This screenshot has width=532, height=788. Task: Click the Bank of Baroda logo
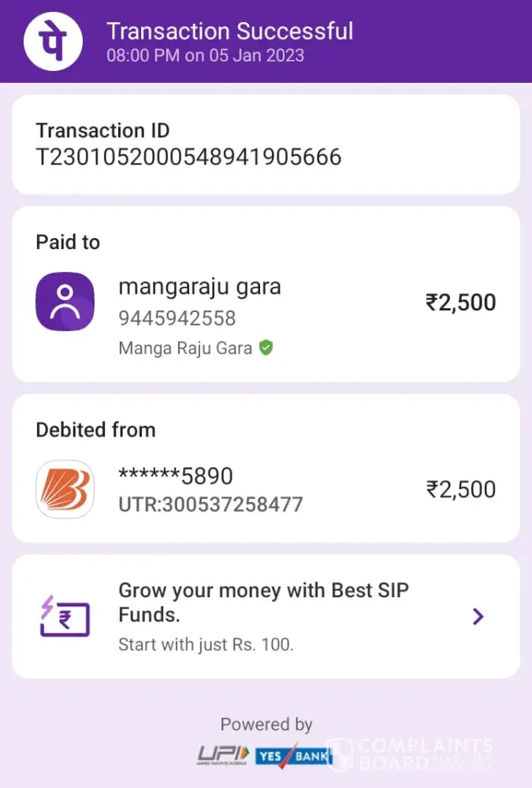point(65,489)
